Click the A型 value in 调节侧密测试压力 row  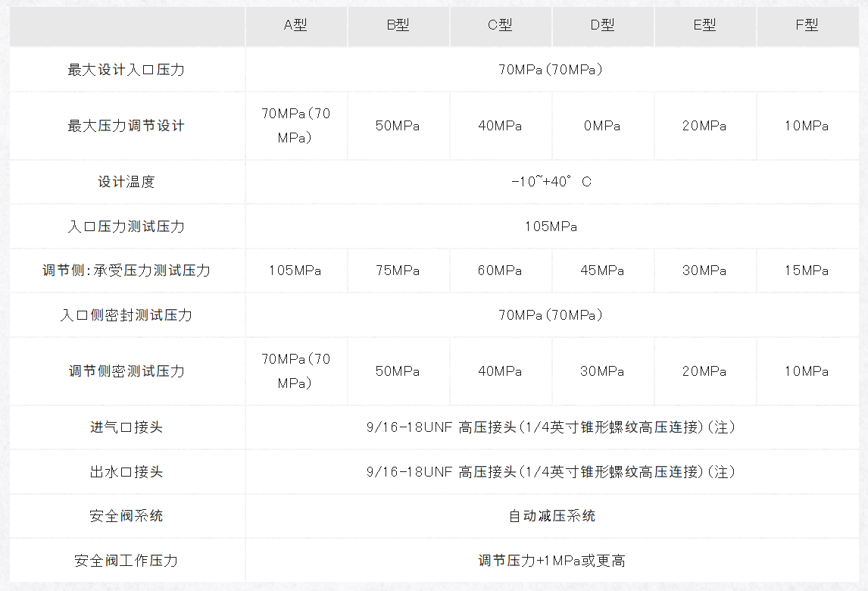click(295, 371)
